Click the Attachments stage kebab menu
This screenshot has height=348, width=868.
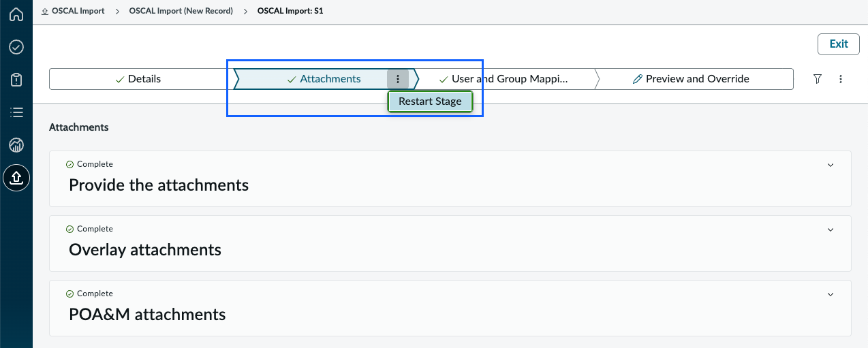coord(398,79)
